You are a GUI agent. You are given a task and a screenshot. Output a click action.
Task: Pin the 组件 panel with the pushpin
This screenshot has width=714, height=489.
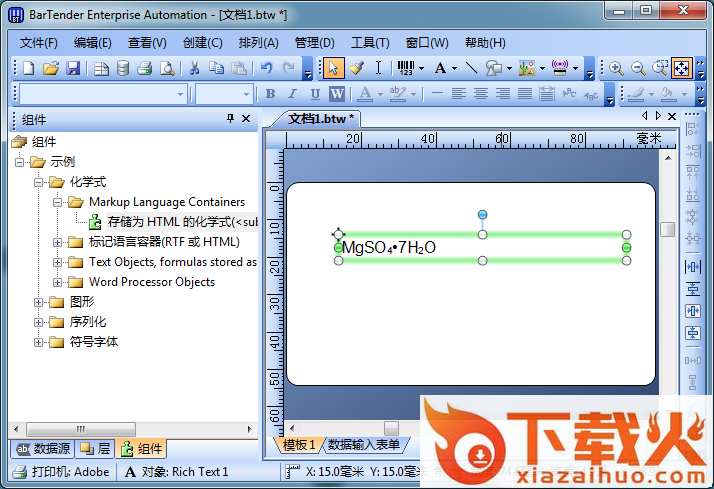230,119
